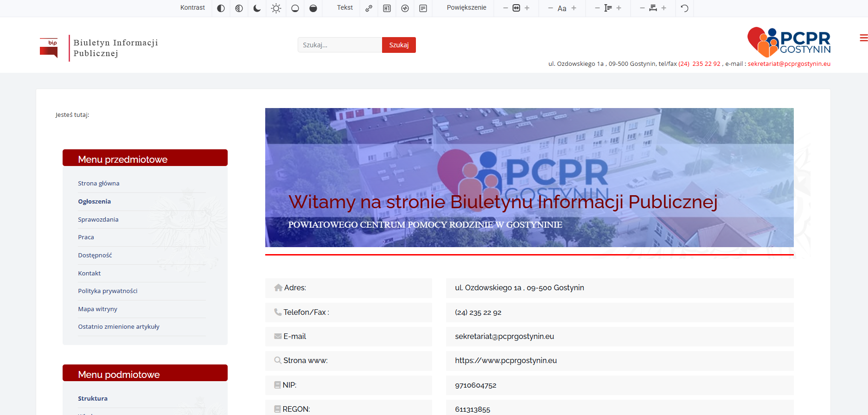Image resolution: width=868 pixels, height=415 pixels.
Task: Toggle the text readable font icon
Action: click(x=423, y=8)
